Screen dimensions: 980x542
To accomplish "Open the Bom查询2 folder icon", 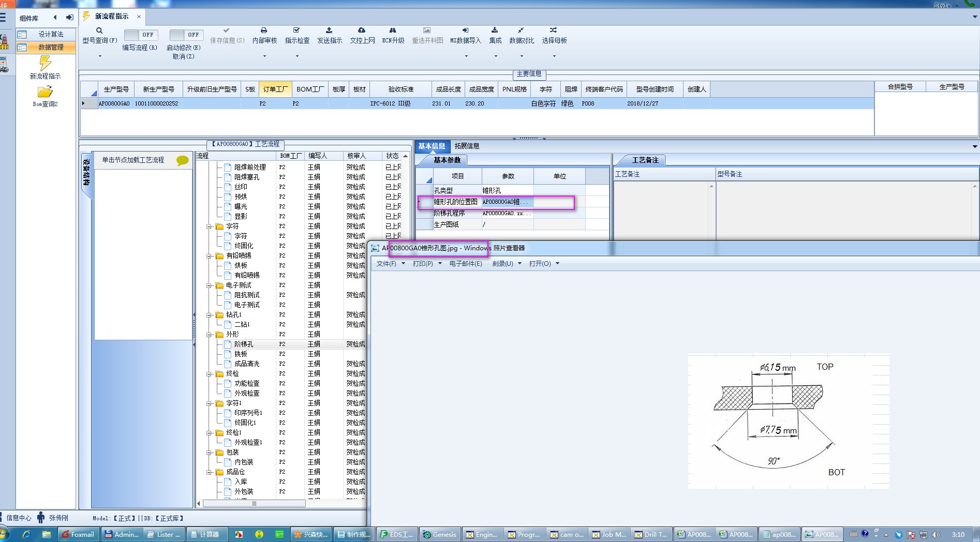I will 45,93.
